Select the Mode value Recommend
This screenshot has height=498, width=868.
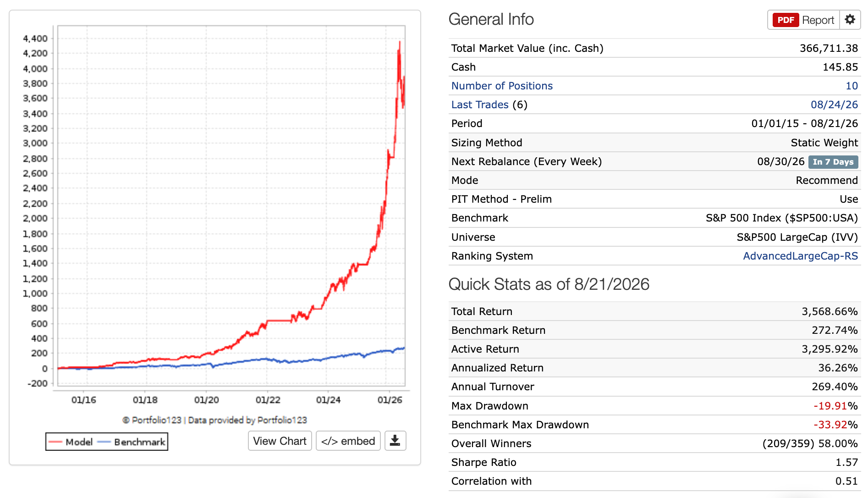827,180
